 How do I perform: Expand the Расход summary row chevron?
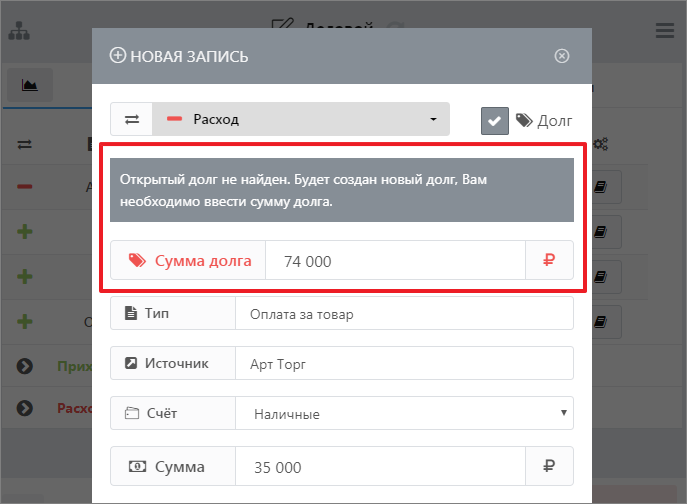25,408
